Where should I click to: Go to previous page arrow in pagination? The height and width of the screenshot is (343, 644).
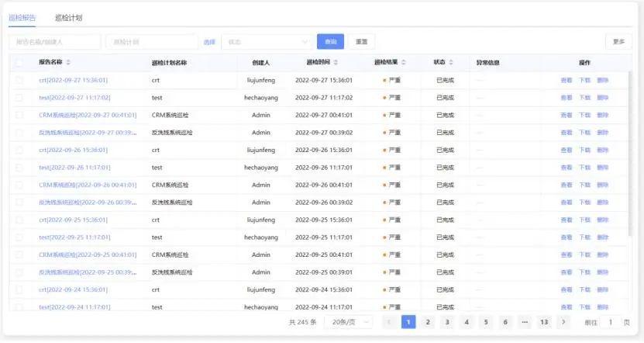pos(389,322)
